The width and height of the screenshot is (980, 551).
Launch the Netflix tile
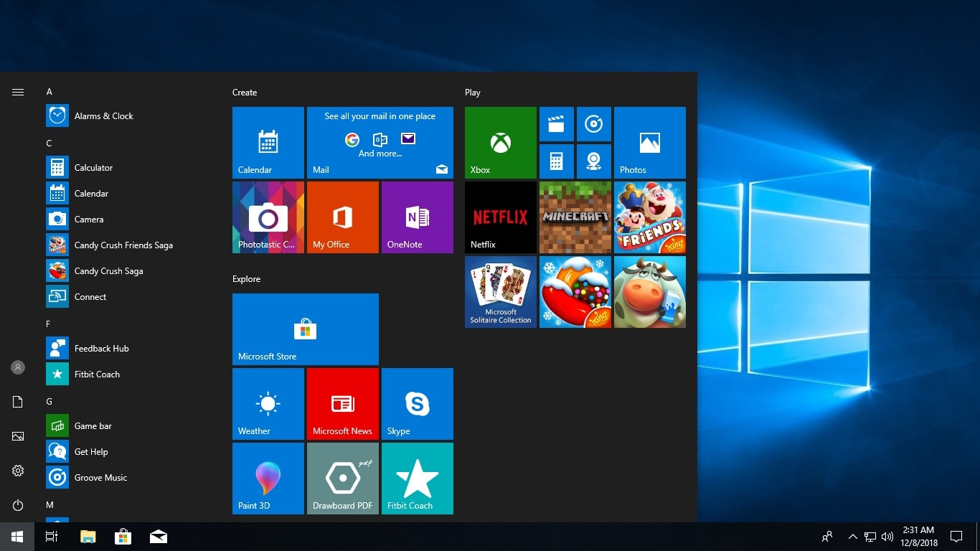pyautogui.click(x=501, y=217)
